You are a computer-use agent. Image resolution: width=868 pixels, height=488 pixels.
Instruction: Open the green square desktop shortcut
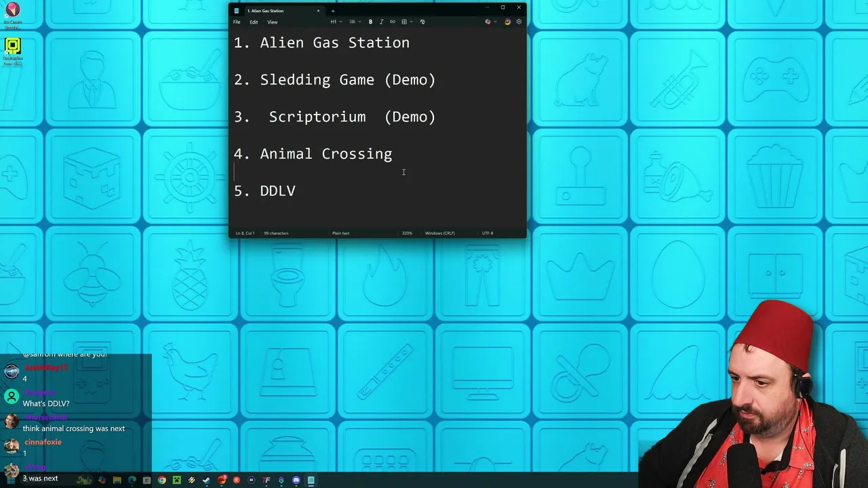point(12,46)
